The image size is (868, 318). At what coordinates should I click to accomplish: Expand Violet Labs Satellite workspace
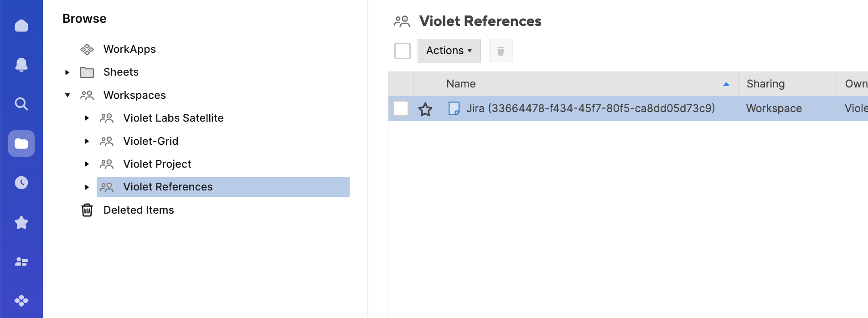pyautogui.click(x=87, y=118)
